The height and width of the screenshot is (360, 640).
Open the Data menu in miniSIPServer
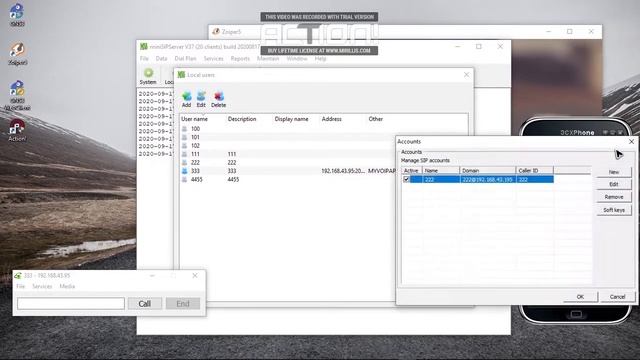(162, 59)
